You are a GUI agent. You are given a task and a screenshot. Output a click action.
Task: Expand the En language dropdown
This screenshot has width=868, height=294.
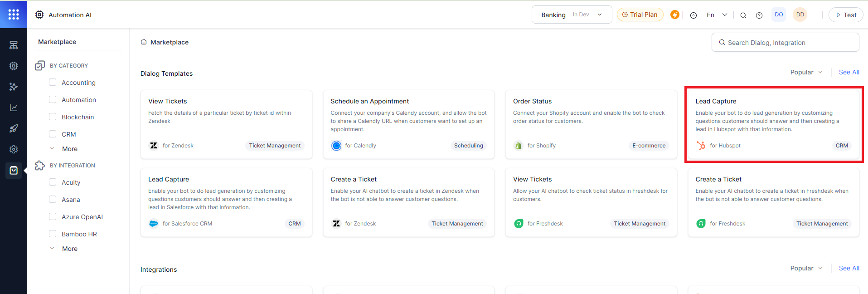tap(717, 15)
